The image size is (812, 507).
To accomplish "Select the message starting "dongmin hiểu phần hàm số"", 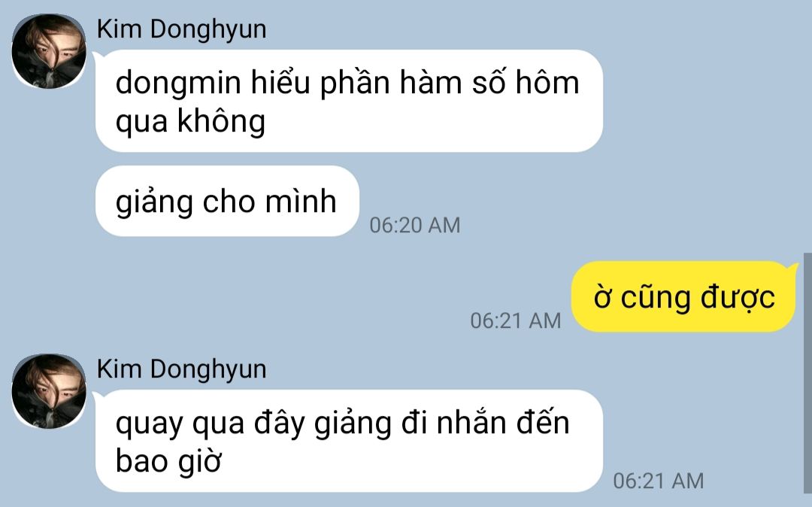I will [349, 101].
